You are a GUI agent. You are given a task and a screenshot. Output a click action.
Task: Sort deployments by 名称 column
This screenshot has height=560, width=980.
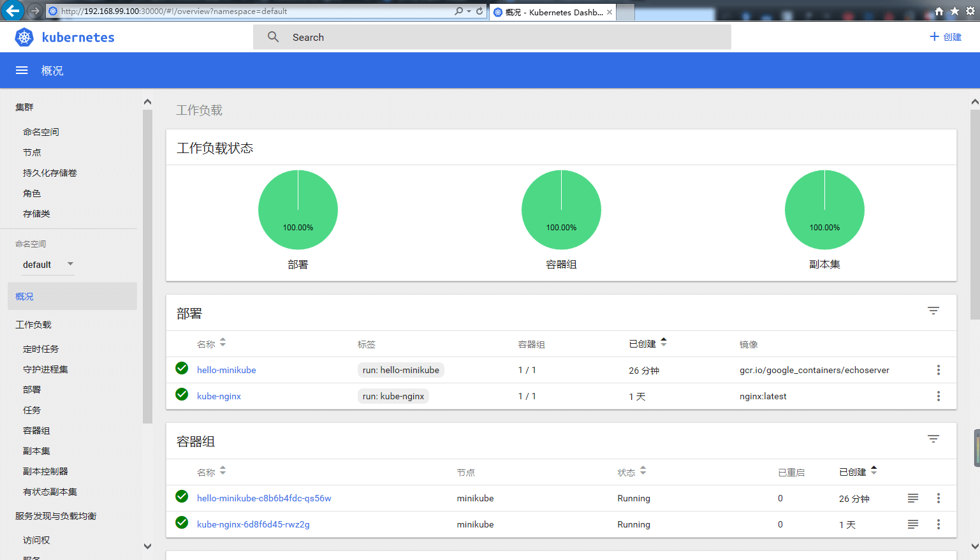click(212, 344)
